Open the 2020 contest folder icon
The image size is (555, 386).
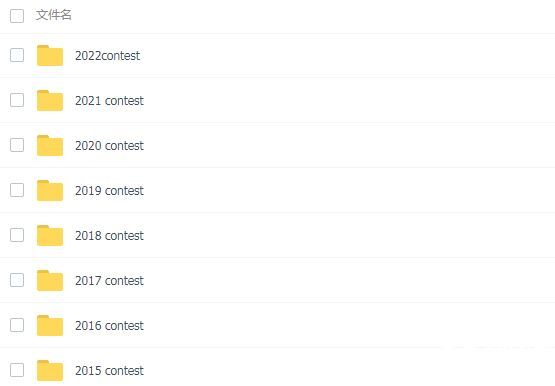tap(50, 145)
